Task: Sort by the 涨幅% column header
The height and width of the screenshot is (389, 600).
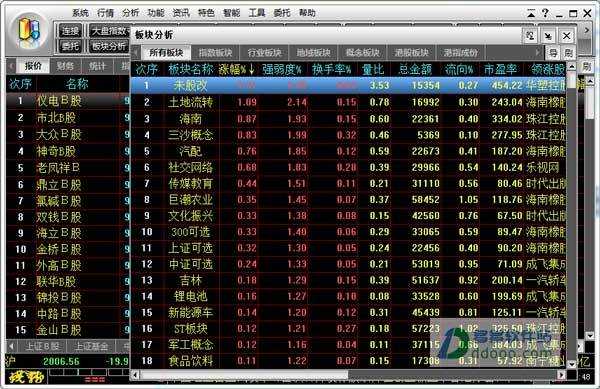Action: point(236,69)
